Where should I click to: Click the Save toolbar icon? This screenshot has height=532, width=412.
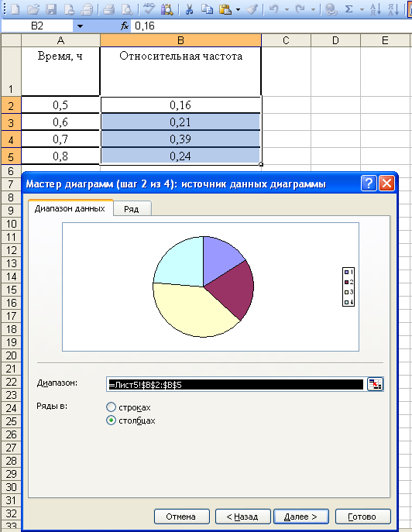(51, 9)
